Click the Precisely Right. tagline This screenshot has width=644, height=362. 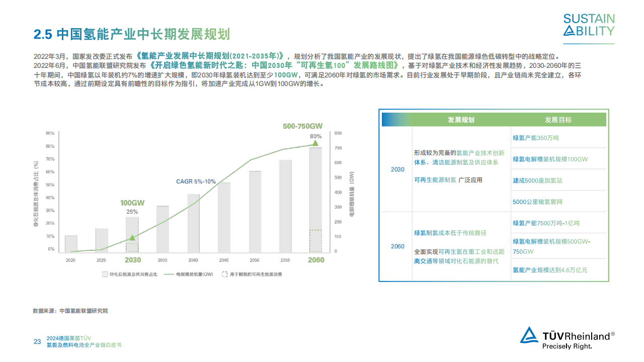point(567,346)
